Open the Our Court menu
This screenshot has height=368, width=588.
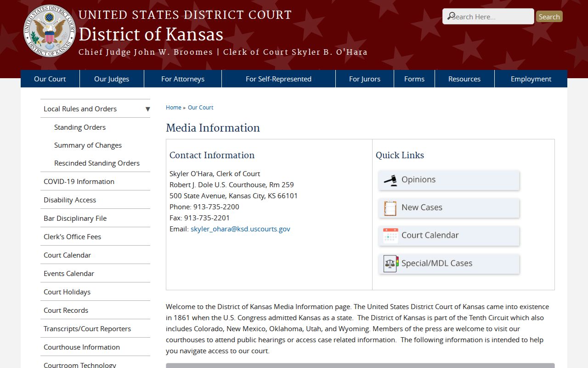click(50, 79)
